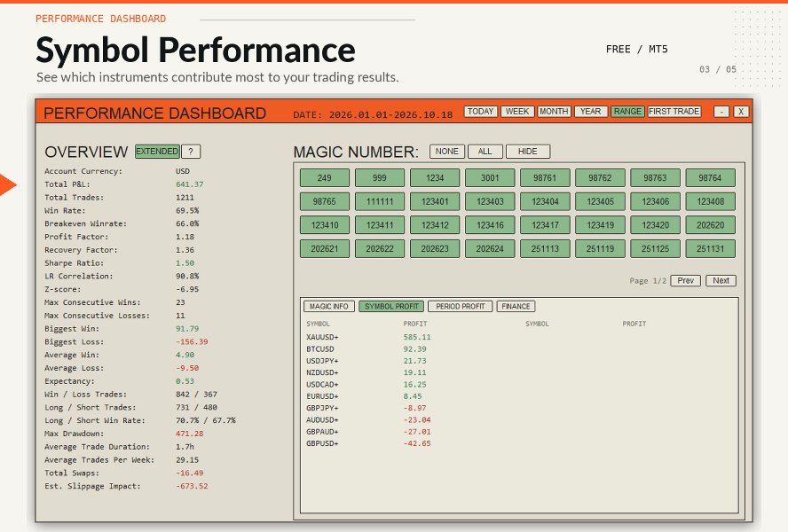Toggle magic number 202621
Viewport: 788px width, 532px height.
[325, 248]
